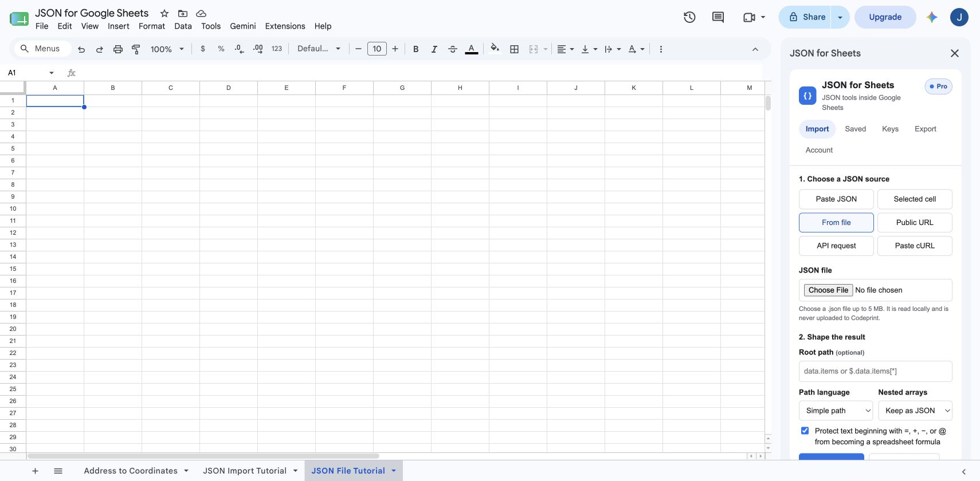Decrease decimal places
Viewport: 980px width, 481px height.
pos(240,49)
